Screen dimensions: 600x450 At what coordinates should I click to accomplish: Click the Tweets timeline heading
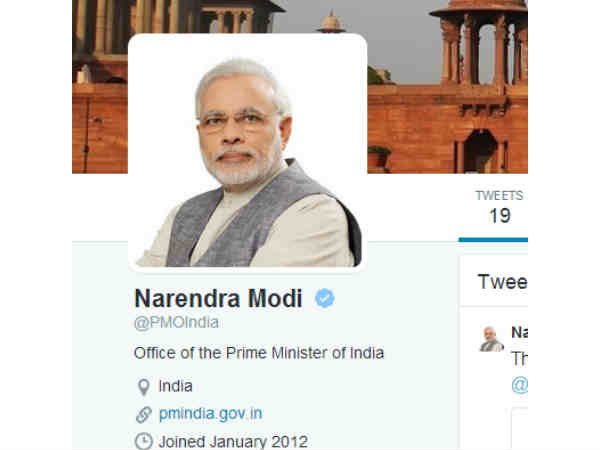point(502,282)
